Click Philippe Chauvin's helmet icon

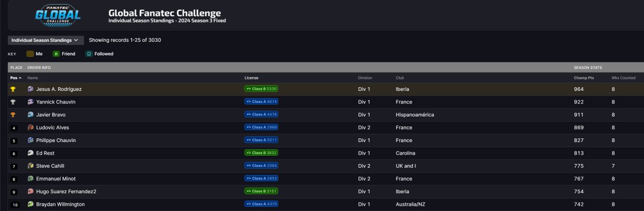pos(31,140)
